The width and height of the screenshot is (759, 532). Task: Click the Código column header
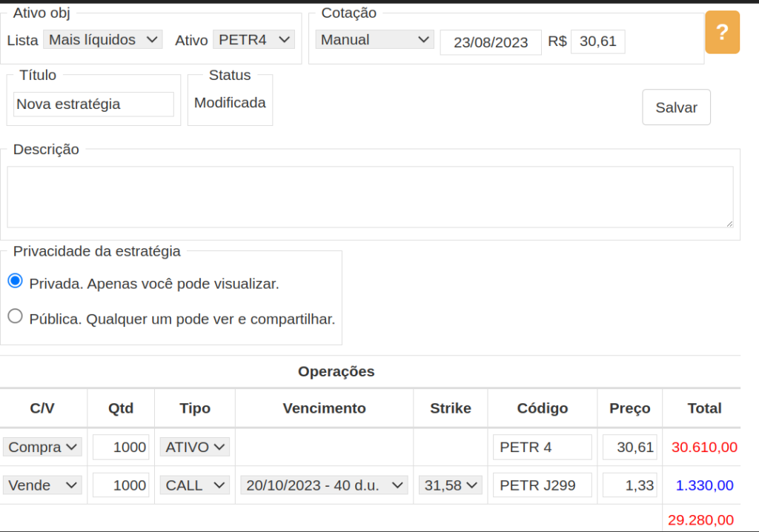[x=542, y=408]
